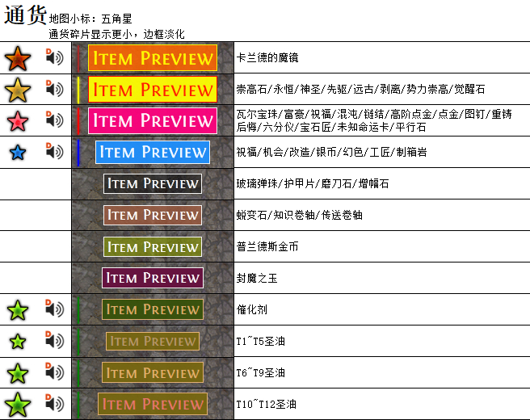
Task: Play the sound icon for T10~T12圣油
Action: pyautogui.click(x=54, y=402)
